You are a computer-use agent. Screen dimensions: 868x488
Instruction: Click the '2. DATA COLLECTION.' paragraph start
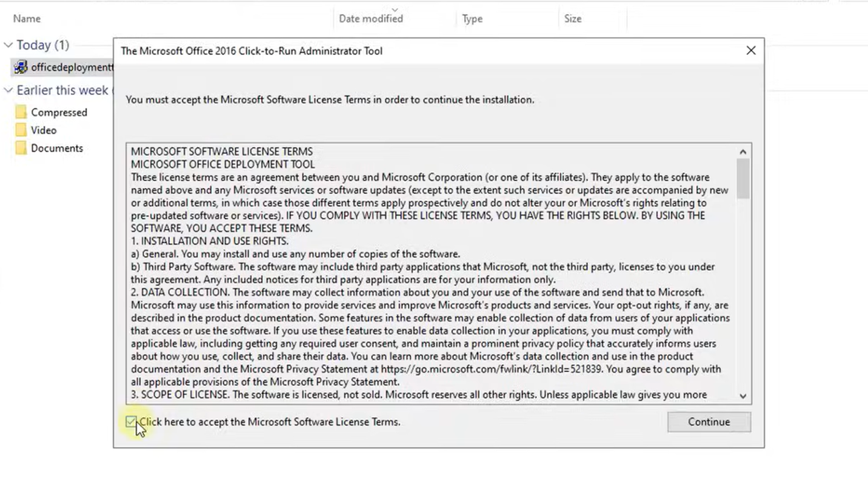tap(181, 292)
